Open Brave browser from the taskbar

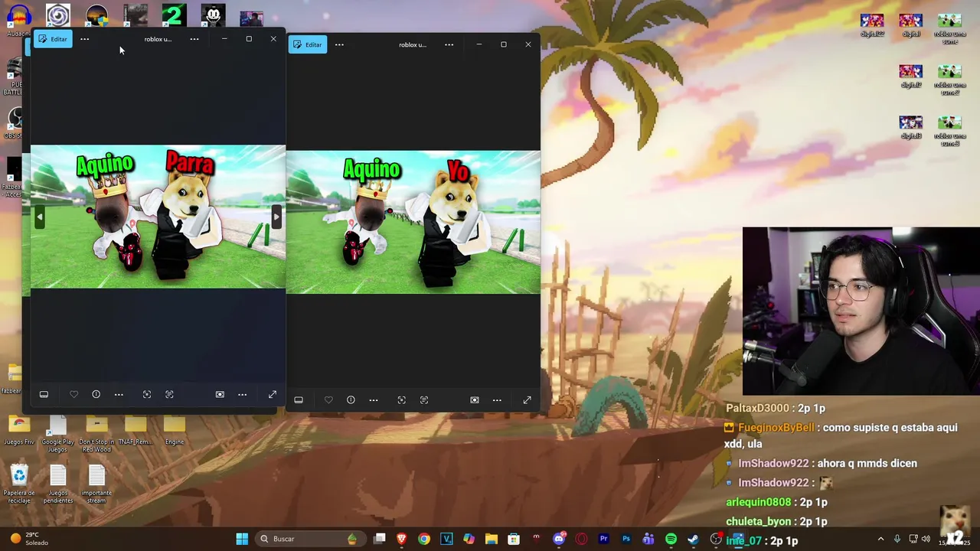(401, 539)
